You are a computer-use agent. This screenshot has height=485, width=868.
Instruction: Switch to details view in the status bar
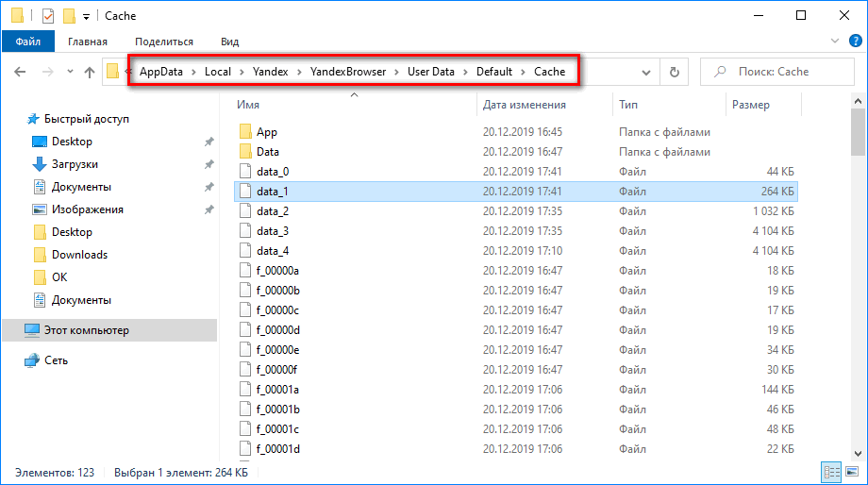(831, 472)
